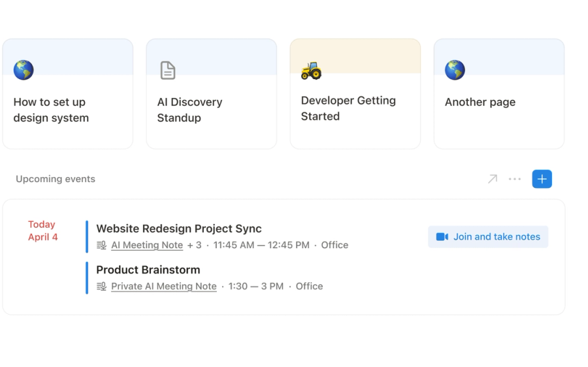
Task: Click the 11:45 AM — 12:45 PM time
Action: pyautogui.click(x=261, y=245)
